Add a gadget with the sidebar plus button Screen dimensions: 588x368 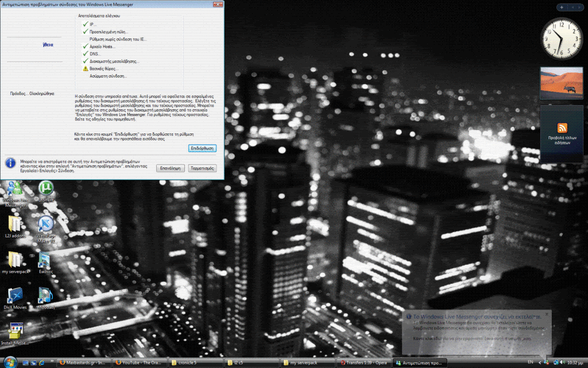(561, 7)
